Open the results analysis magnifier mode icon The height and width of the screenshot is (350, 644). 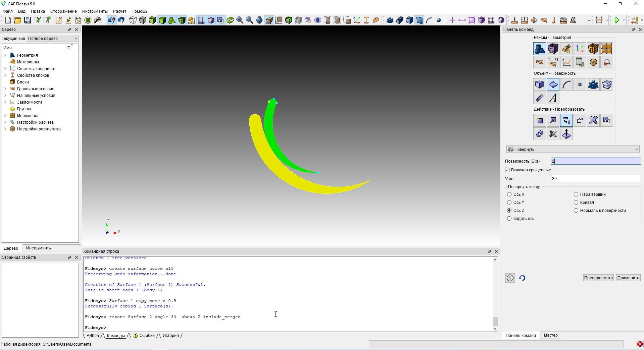click(607, 62)
